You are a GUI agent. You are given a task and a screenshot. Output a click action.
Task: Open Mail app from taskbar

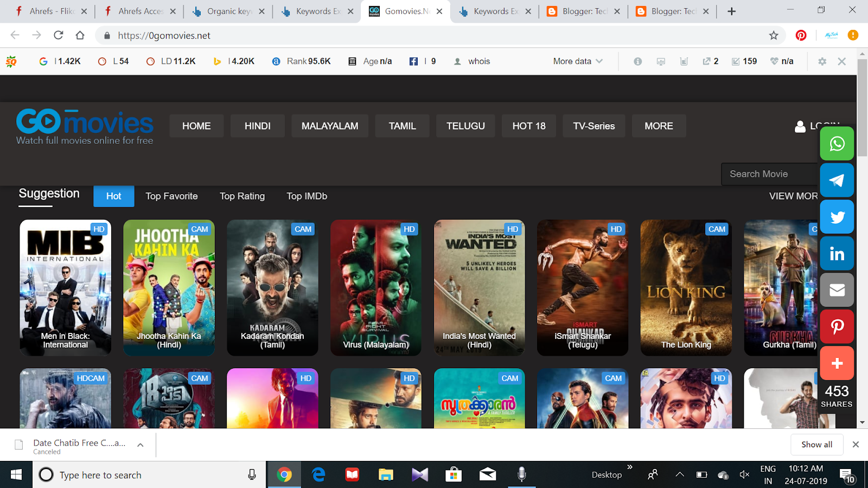tap(488, 475)
